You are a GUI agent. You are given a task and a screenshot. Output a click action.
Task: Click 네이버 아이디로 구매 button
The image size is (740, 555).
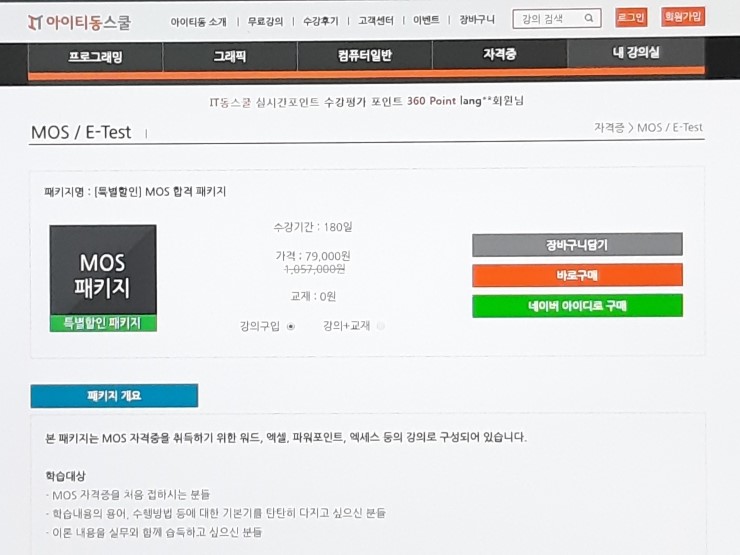577,306
